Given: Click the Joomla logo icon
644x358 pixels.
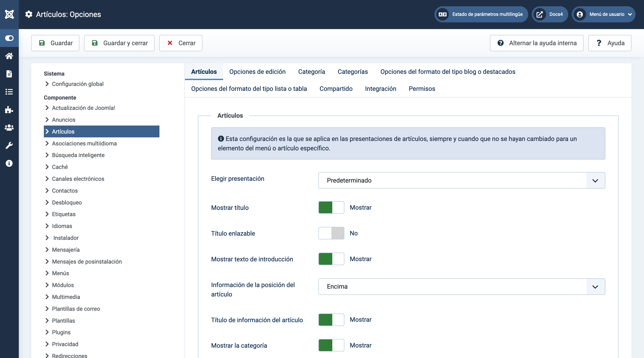Looking at the screenshot, I should click(x=9, y=14).
